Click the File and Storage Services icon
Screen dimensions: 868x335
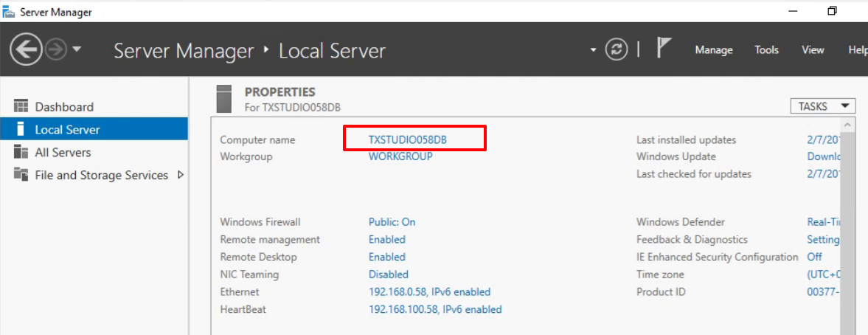click(21, 174)
